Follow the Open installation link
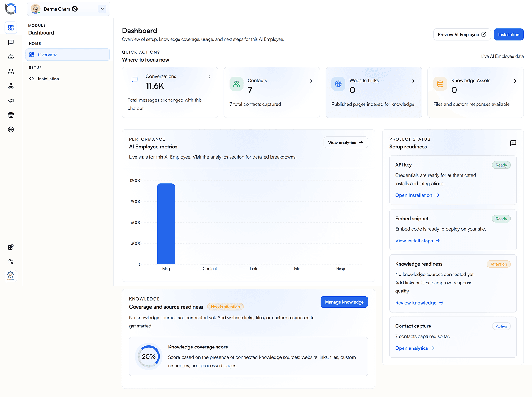 [x=417, y=195]
